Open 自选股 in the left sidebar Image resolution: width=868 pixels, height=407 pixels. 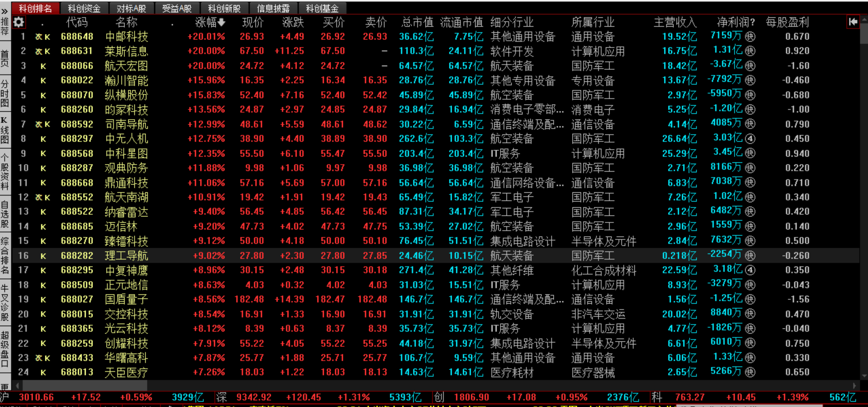click(x=5, y=214)
